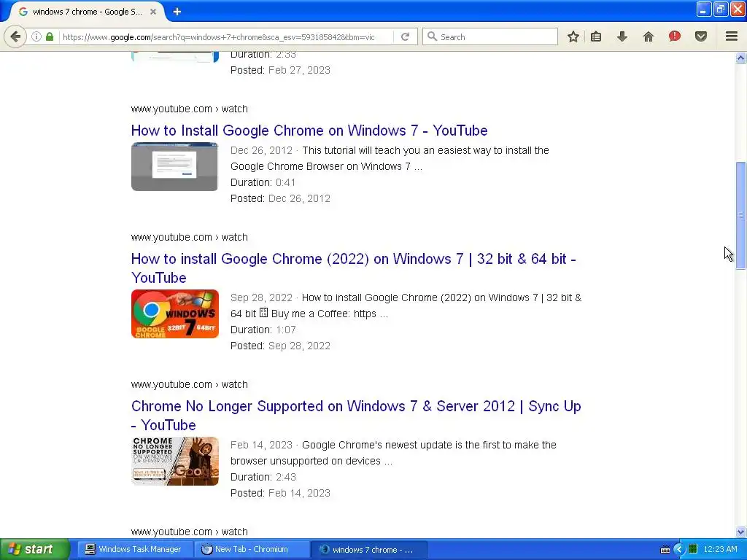Click 'Posted: Dec 26, 2012' text
Image resolution: width=747 pixels, height=560 pixels.
pyautogui.click(x=280, y=198)
